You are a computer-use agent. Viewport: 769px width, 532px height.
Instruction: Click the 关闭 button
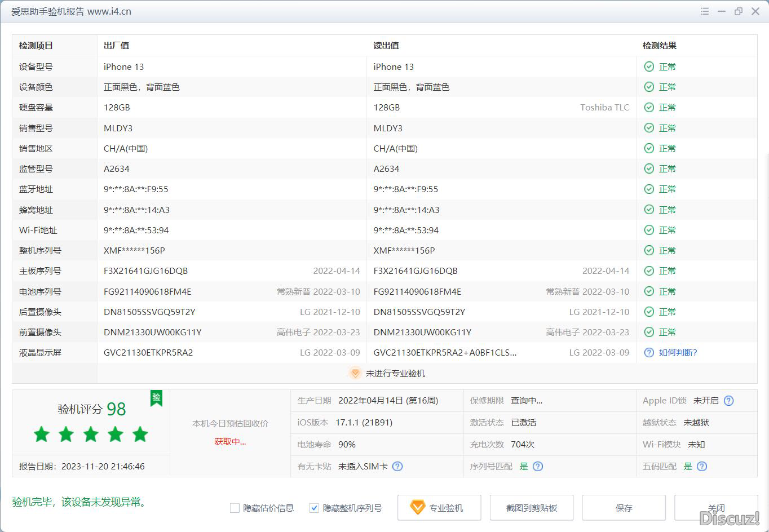coord(716,508)
